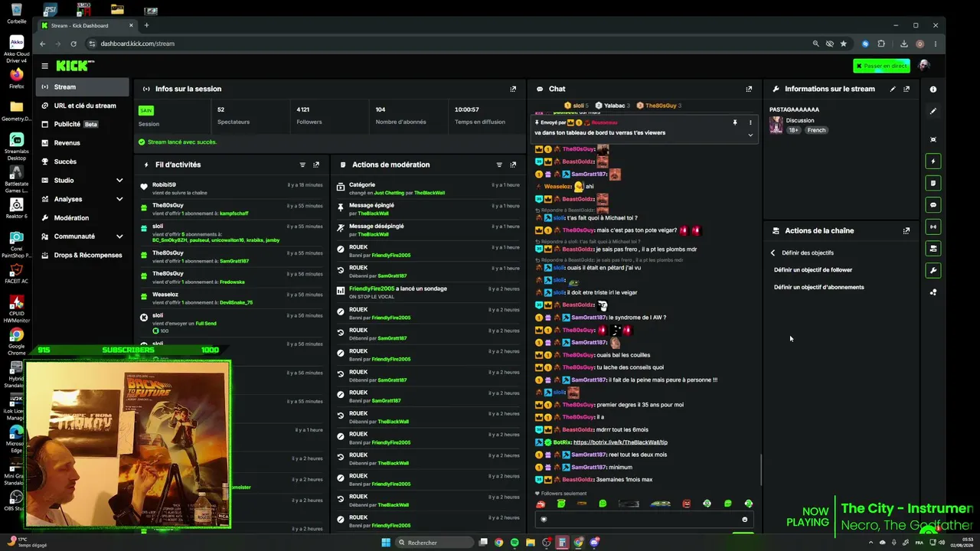980x551 pixels.
Task: Open the pinned message three-dot options
Action: 750,122
